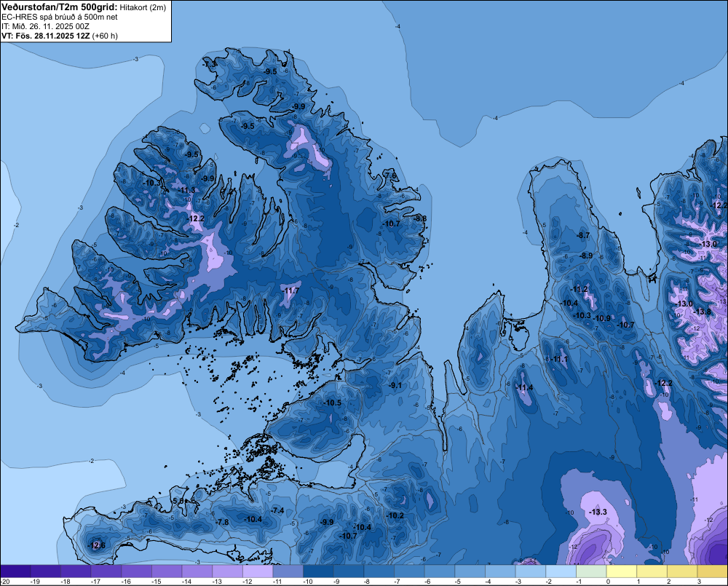The height and width of the screenshot is (586, 728).
Task: Click the -13.8 temperature value
Action: click(x=702, y=312)
